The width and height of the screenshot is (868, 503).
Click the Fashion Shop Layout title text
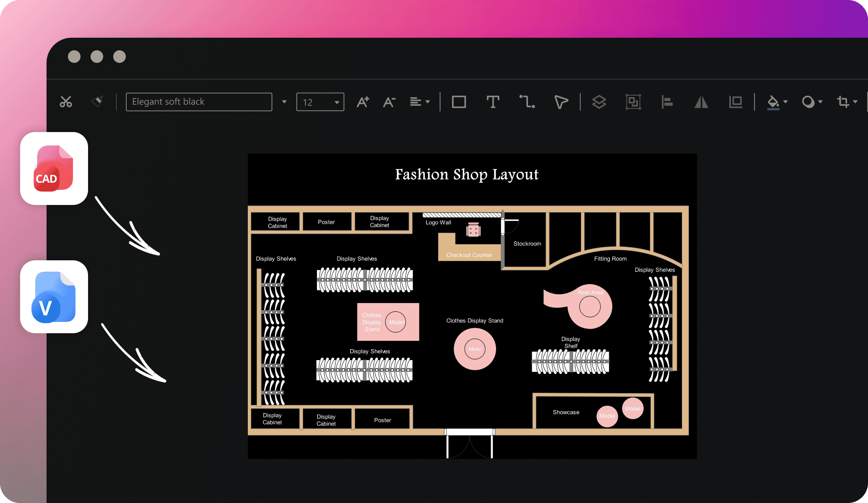466,174
